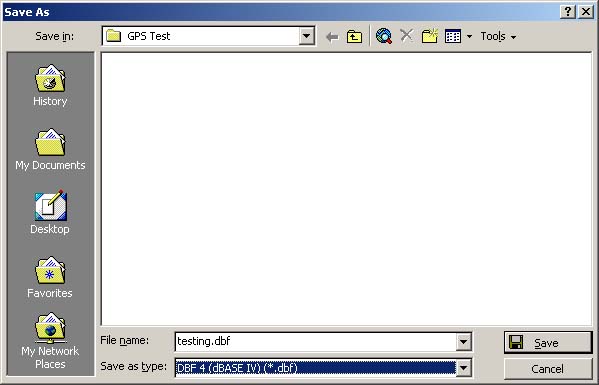Go up one folder level
The height and width of the screenshot is (385, 599).
point(355,37)
